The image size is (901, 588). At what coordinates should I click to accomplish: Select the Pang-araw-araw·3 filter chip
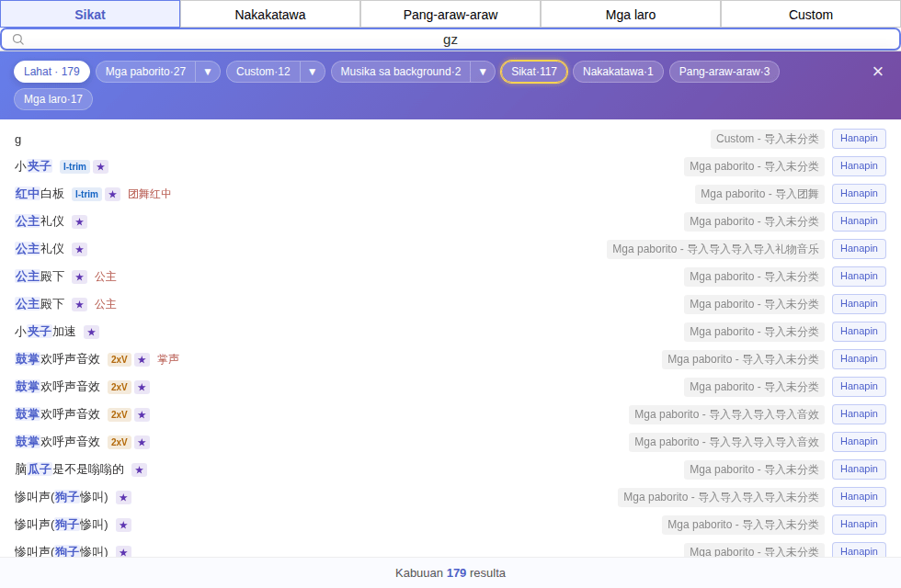click(x=724, y=72)
